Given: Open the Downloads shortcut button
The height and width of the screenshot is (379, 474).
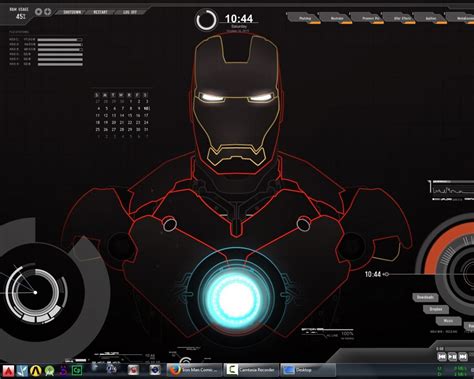Looking at the screenshot, I should coord(425,297).
